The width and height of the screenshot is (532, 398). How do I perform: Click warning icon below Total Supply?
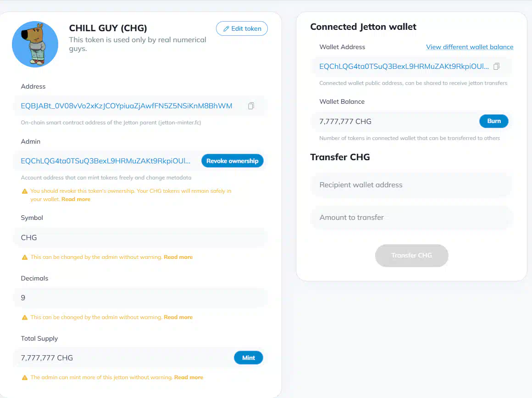[25, 378]
